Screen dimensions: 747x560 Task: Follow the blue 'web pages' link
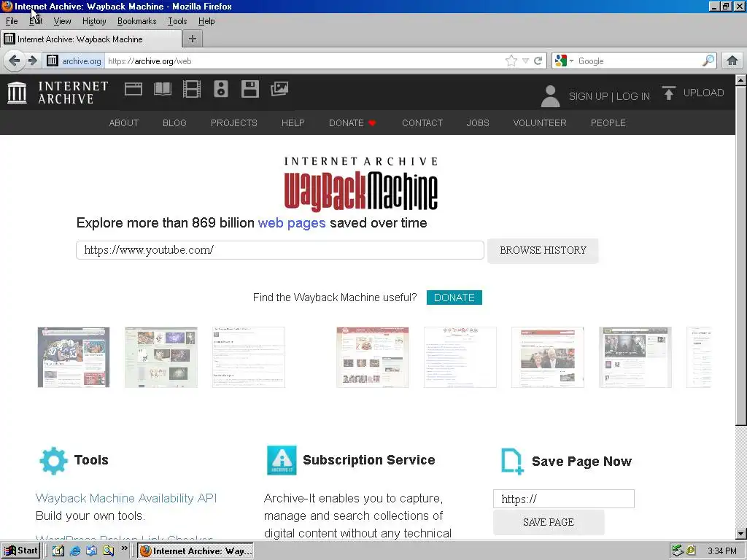pyautogui.click(x=292, y=223)
